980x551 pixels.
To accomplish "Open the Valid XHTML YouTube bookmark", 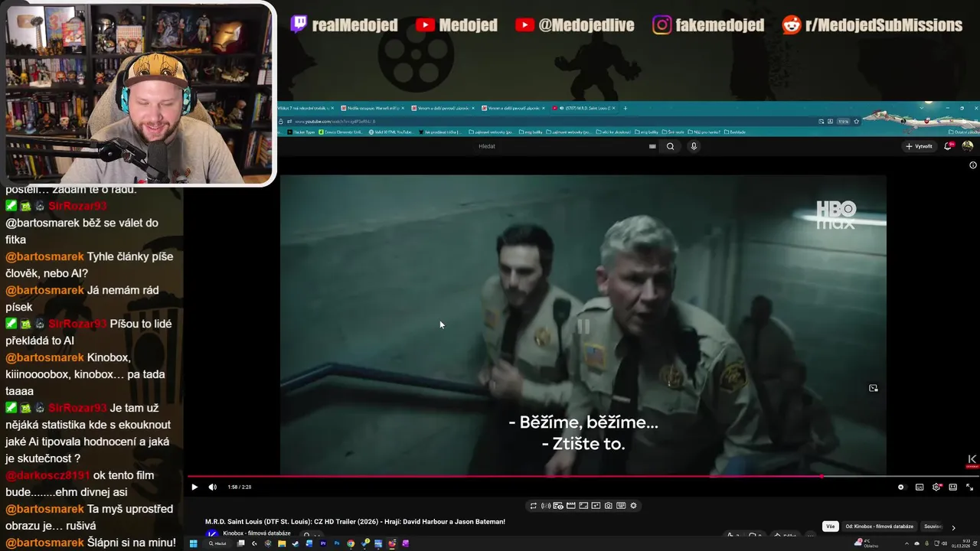I will point(391,132).
